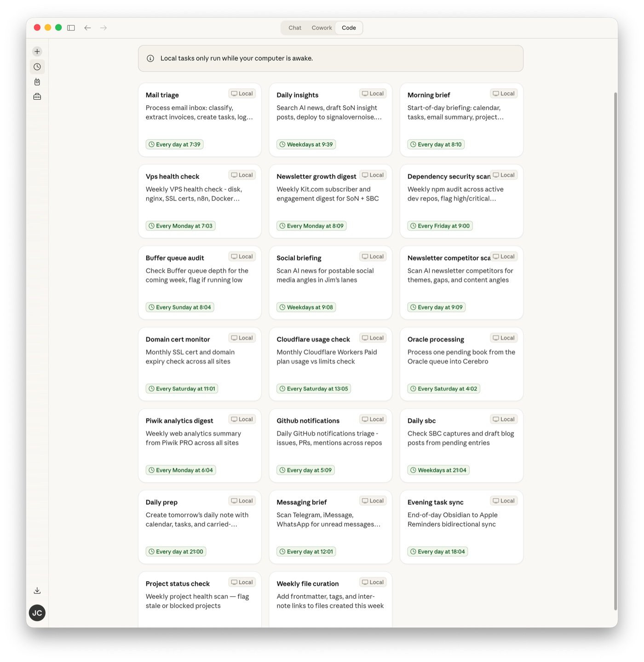Switch to the Chat tab
Viewport: 644px width, 662px height.
[294, 28]
